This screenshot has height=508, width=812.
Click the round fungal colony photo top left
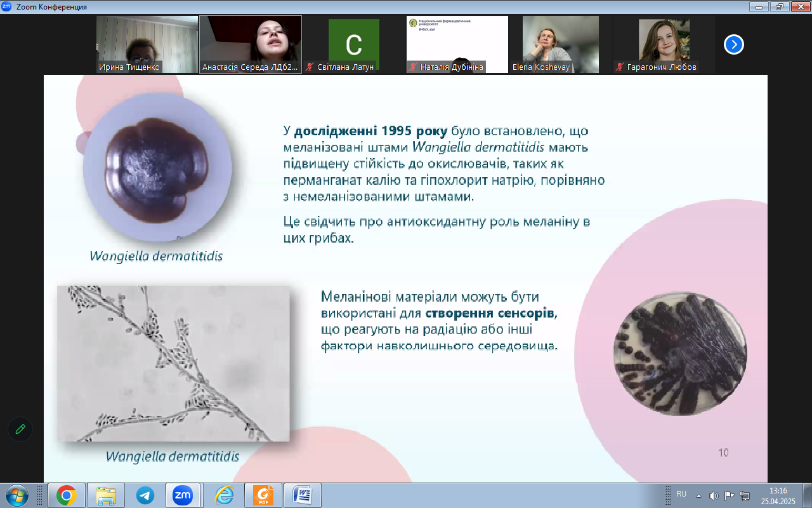click(157, 167)
